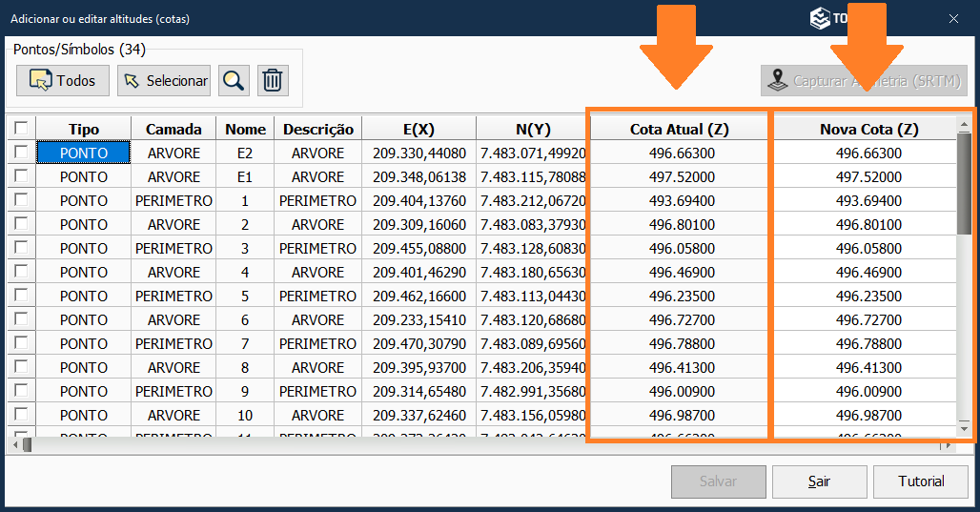Click the Cota Atual (Z) column header
The width and height of the screenshot is (980, 512).
pyautogui.click(x=681, y=129)
